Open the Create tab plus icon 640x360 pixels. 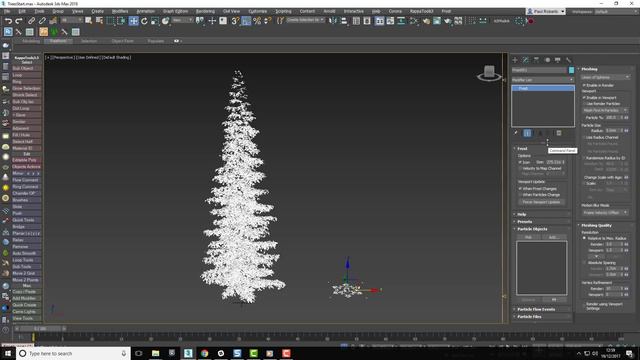tap(515, 60)
